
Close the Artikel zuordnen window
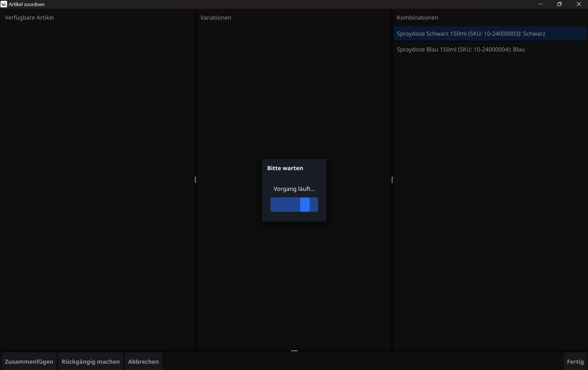point(578,4)
